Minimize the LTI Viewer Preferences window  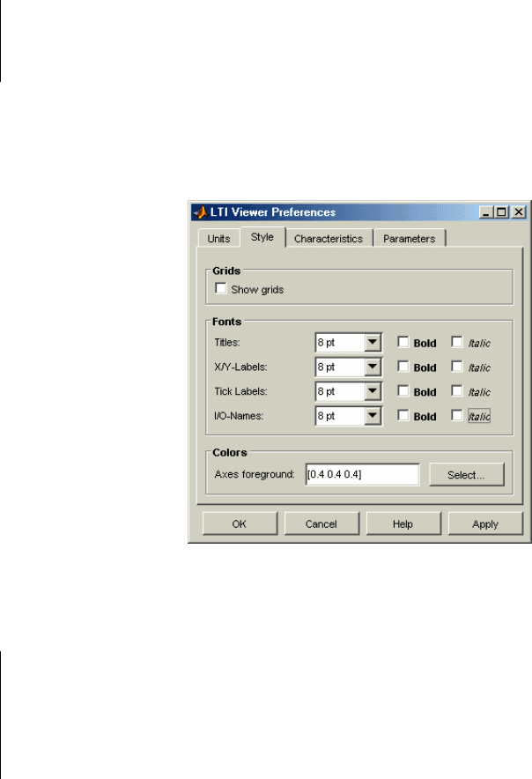(x=486, y=212)
